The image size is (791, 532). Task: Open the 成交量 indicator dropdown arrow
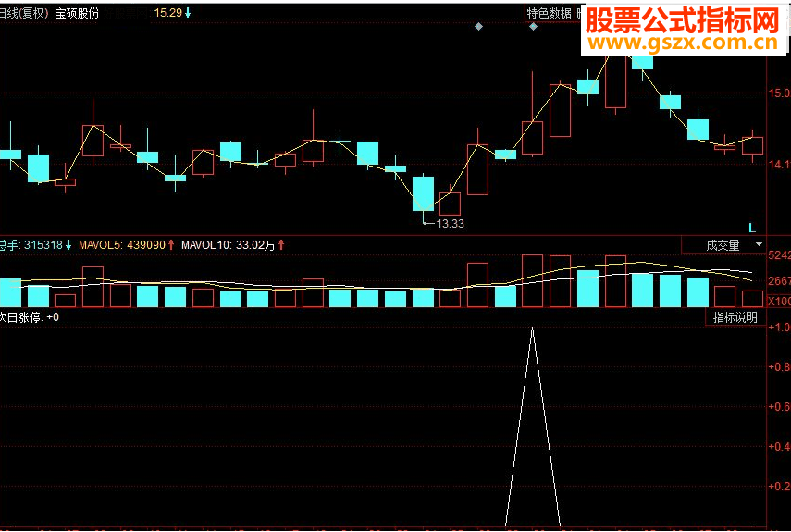[759, 245]
